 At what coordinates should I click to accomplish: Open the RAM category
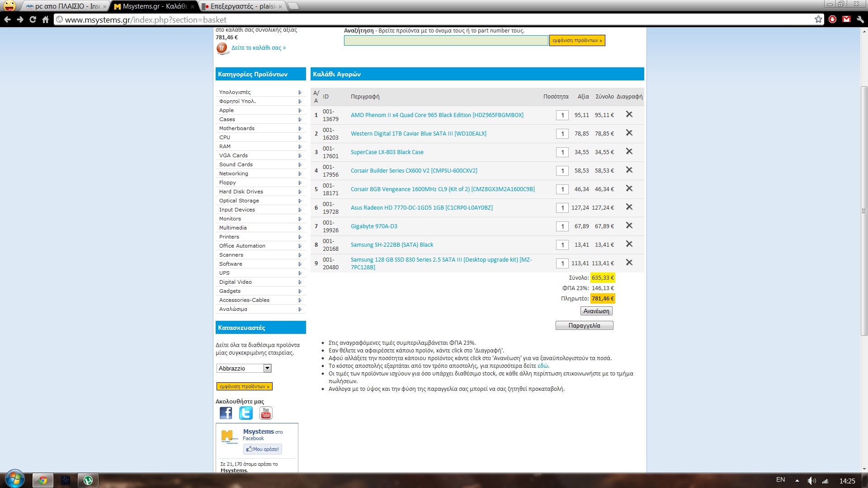coord(225,146)
